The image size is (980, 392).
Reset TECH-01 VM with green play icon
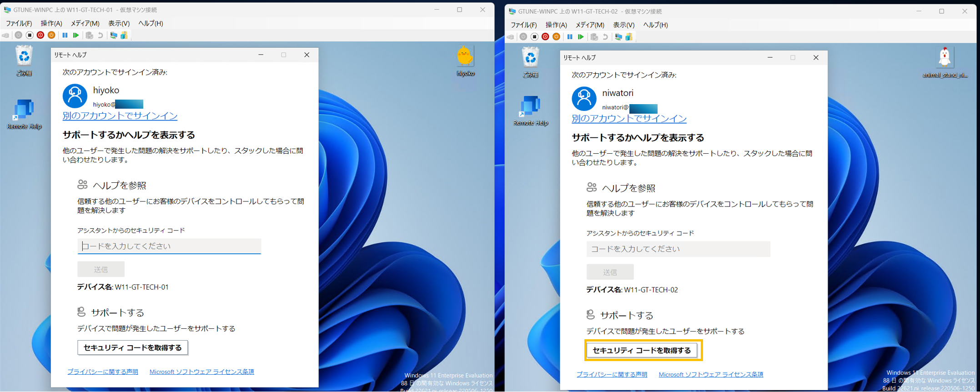(x=76, y=35)
